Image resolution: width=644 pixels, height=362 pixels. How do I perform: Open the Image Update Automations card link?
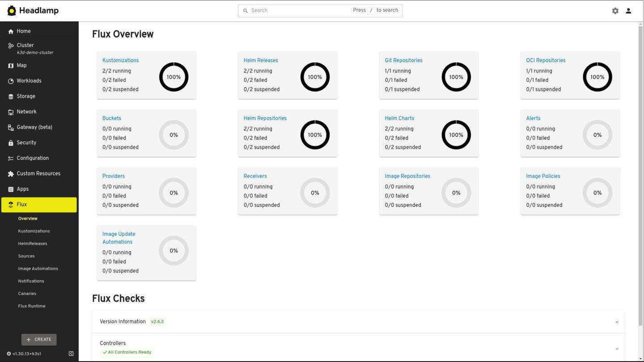tap(119, 238)
